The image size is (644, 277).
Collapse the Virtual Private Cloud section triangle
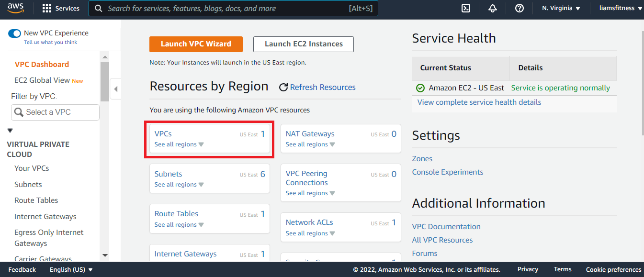point(10,131)
